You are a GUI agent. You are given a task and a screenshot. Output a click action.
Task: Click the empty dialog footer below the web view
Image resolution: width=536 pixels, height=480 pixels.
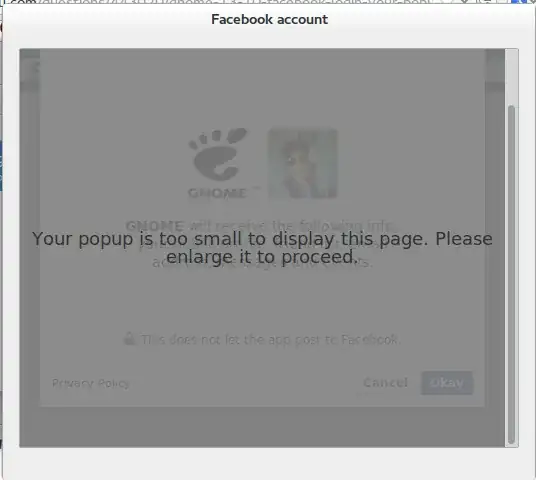coord(269,463)
